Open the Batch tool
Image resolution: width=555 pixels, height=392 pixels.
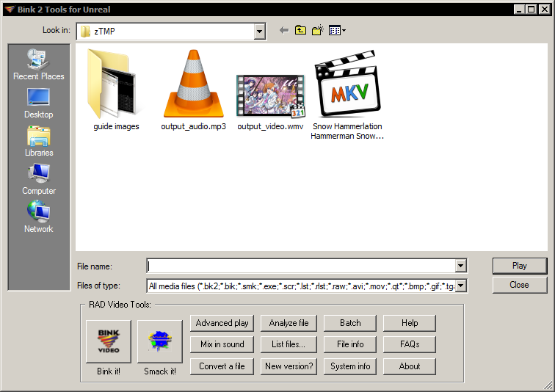[x=350, y=323]
